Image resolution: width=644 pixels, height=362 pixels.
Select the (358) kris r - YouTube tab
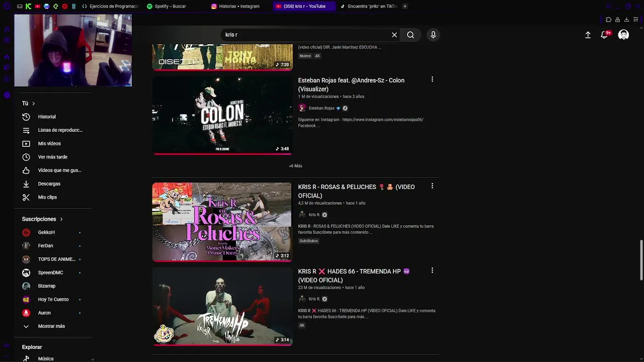303,6
